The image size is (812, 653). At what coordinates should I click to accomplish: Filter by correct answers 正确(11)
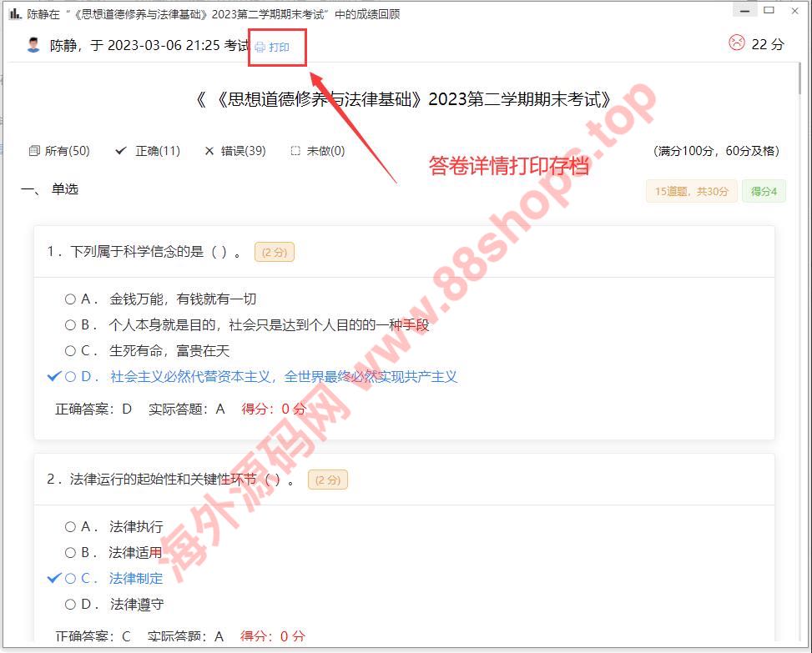pyautogui.click(x=148, y=151)
